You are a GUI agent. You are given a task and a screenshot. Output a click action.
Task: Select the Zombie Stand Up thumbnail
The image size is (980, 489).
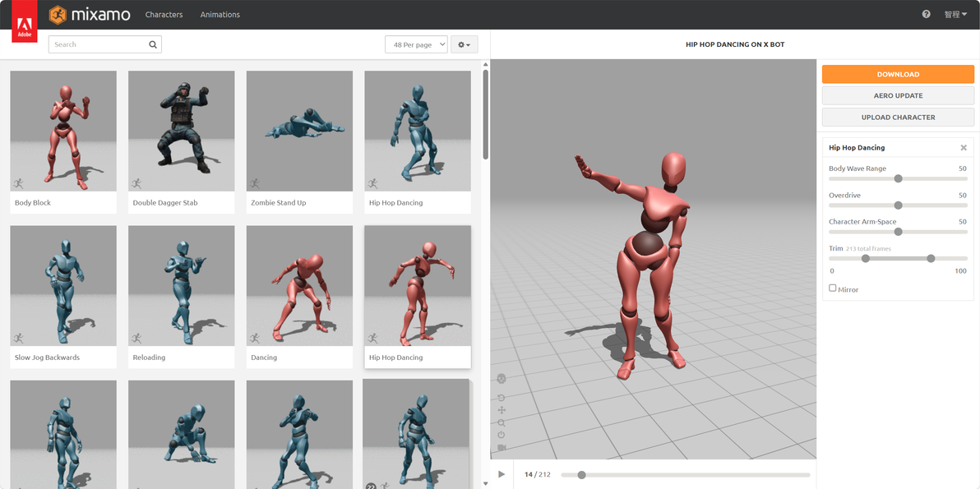299,131
